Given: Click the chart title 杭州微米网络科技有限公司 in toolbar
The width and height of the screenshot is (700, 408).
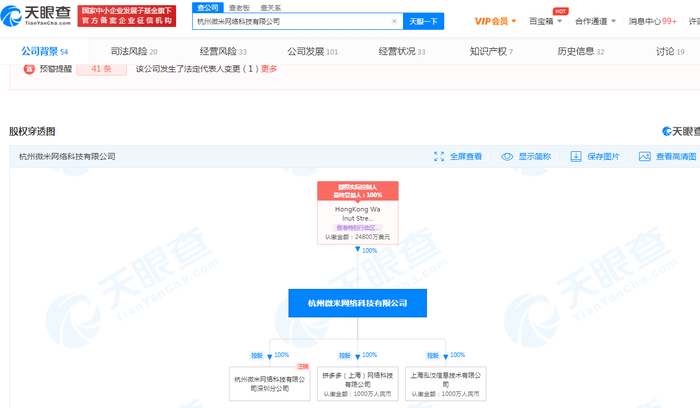Looking at the screenshot, I should (67, 156).
